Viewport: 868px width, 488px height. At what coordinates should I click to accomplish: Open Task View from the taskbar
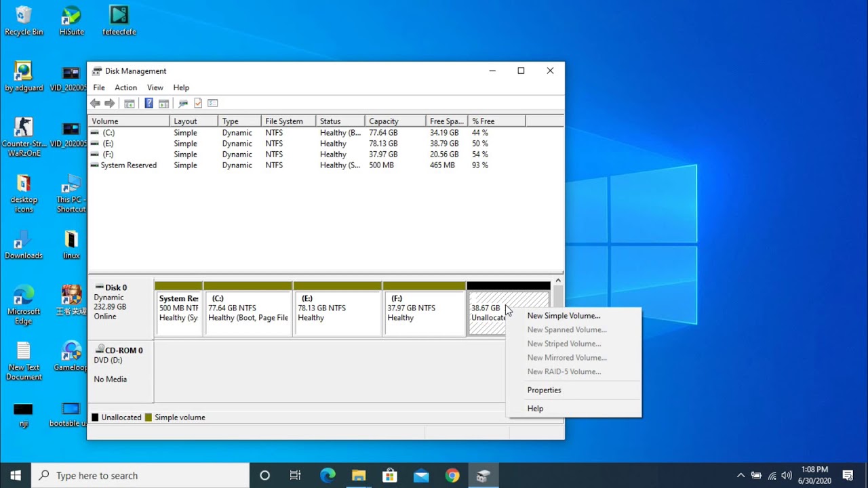[295, 475]
